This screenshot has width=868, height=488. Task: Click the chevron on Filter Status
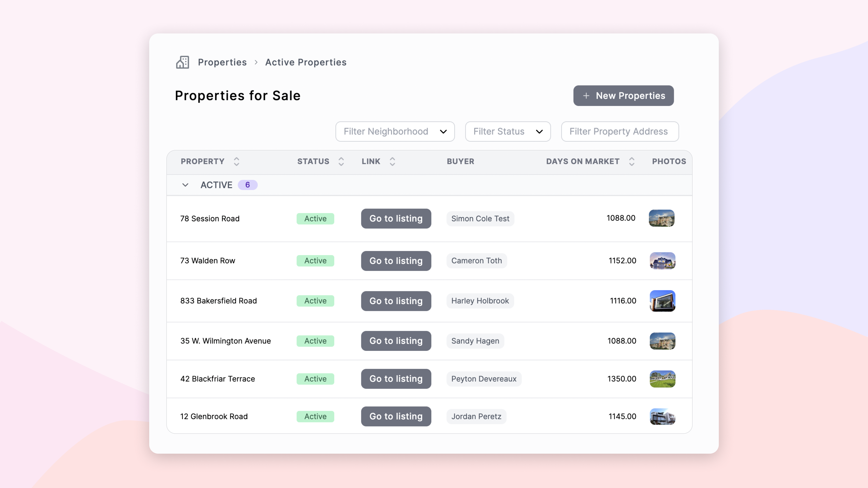click(539, 132)
